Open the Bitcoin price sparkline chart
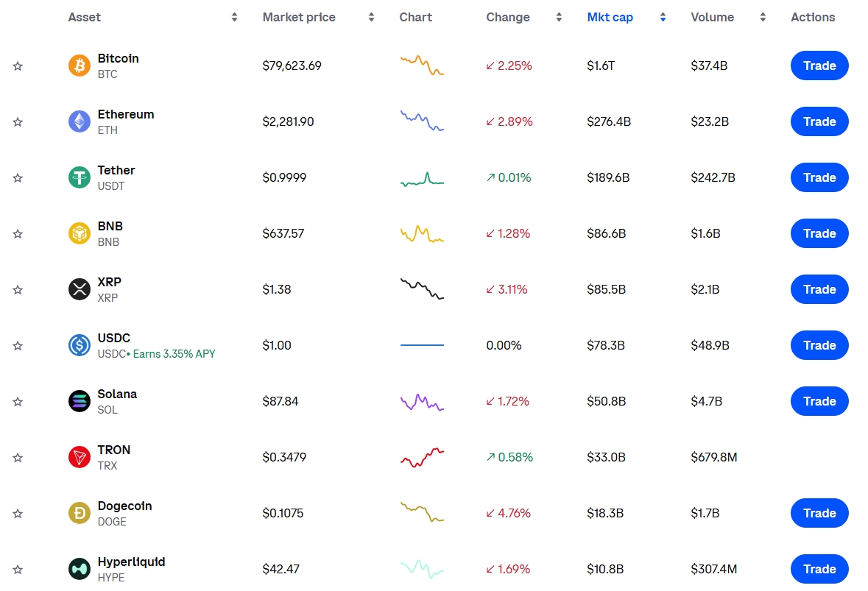 [x=422, y=66]
